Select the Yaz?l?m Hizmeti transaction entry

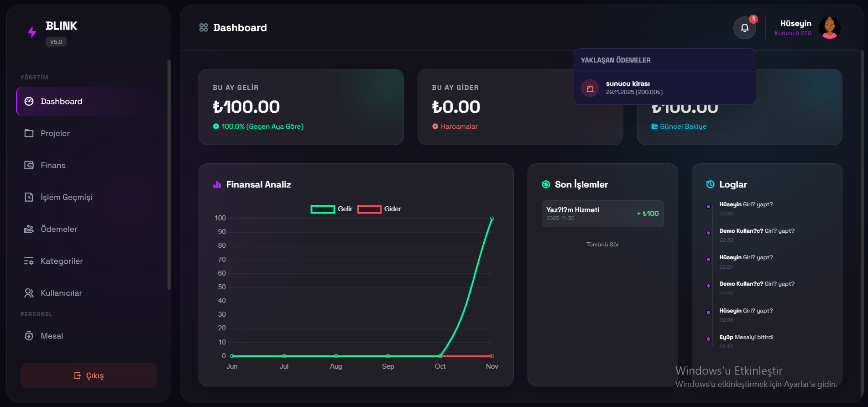(x=602, y=214)
